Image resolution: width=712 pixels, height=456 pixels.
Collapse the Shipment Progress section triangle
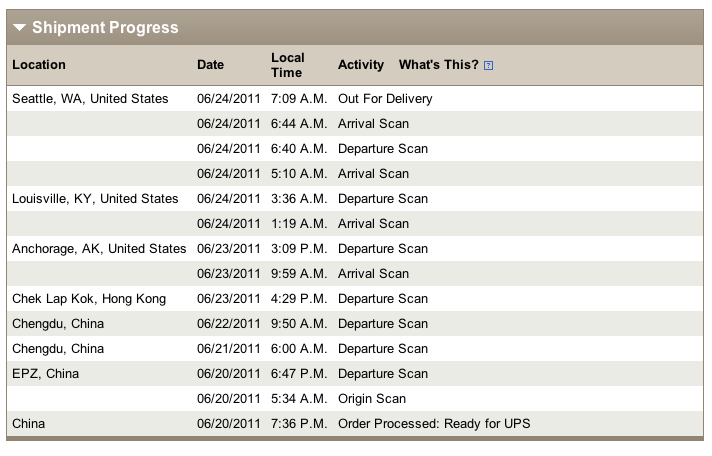click(x=20, y=28)
